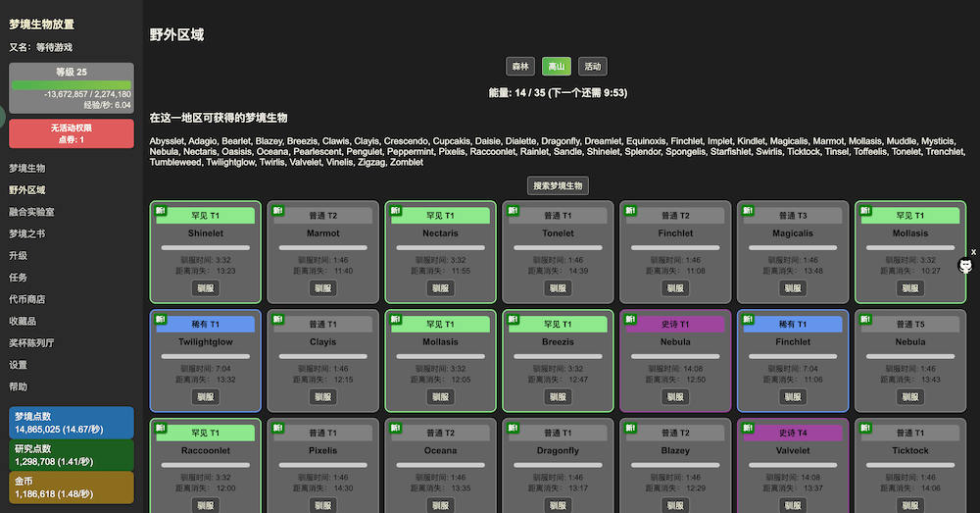Dismiss the cat widget with its x button

click(x=973, y=252)
